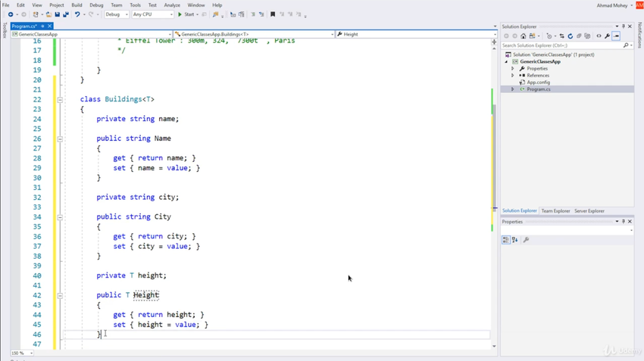Open the Build menu
Screen dimensions: 644x361
[77, 5]
